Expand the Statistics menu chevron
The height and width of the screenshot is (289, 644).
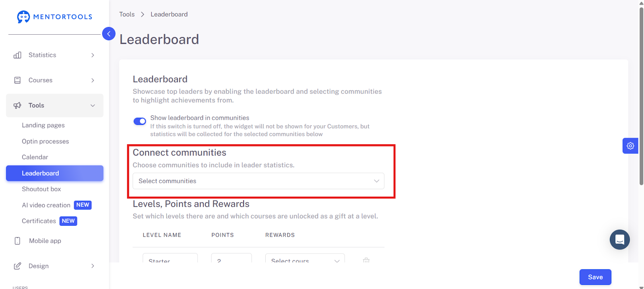pos(93,55)
